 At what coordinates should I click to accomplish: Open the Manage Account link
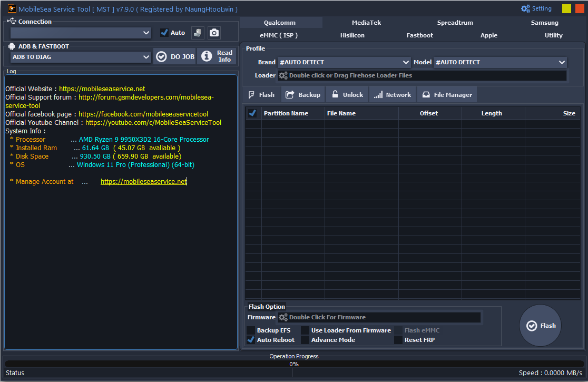(x=144, y=181)
